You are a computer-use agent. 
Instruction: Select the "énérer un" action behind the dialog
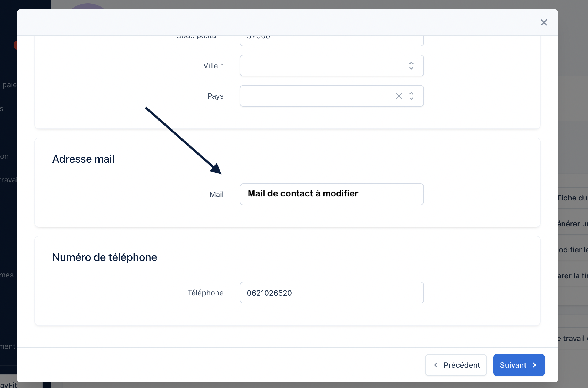[x=573, y=224]
